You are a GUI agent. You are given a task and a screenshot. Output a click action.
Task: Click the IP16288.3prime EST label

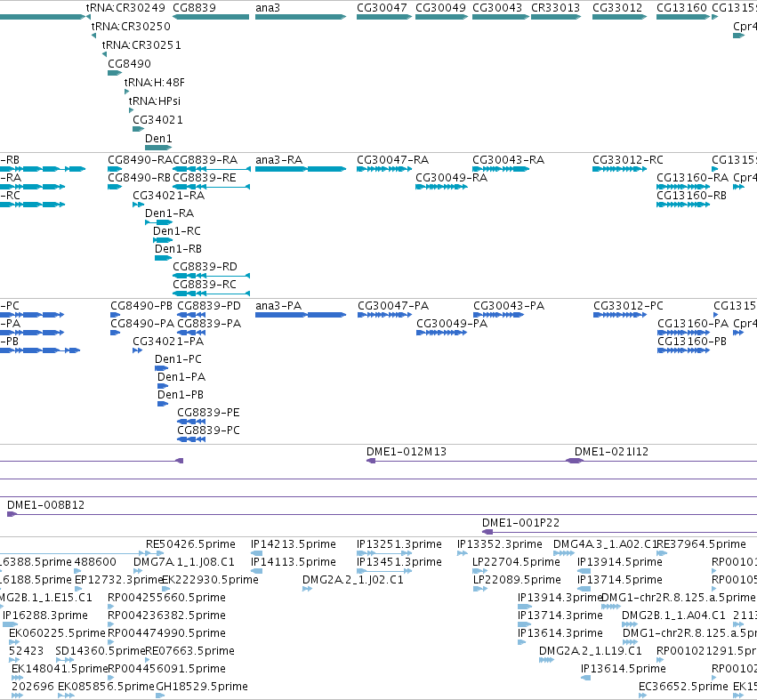click(x=44, y=616)
